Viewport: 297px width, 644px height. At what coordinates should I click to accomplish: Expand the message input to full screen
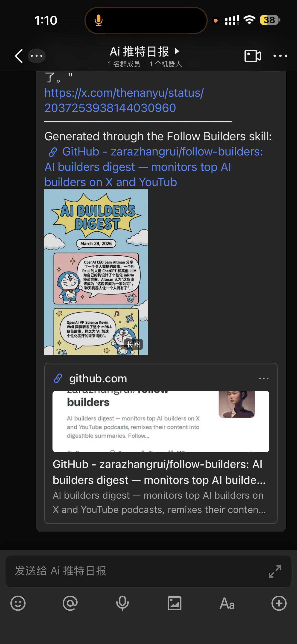pyautogui.click(x=275, y=571)
